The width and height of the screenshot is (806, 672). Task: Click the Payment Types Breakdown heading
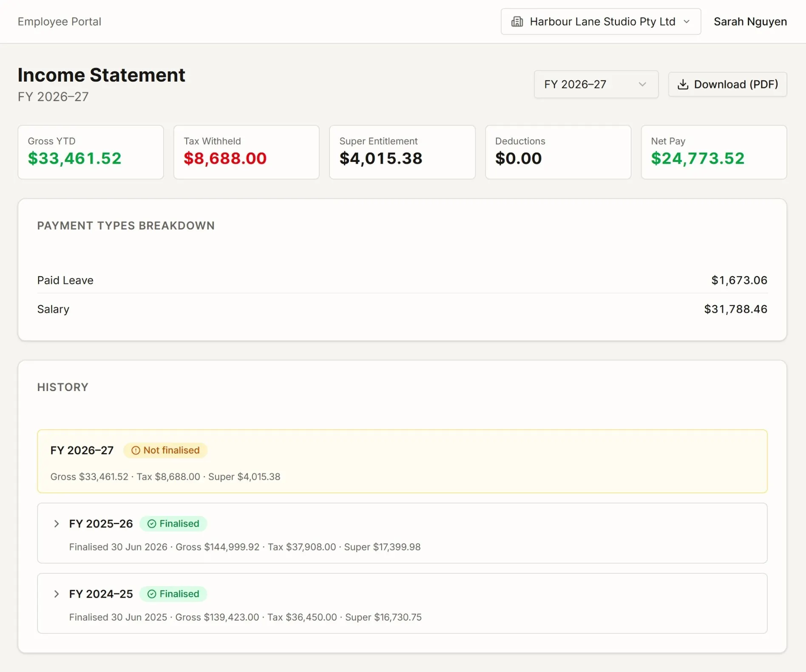126,226
